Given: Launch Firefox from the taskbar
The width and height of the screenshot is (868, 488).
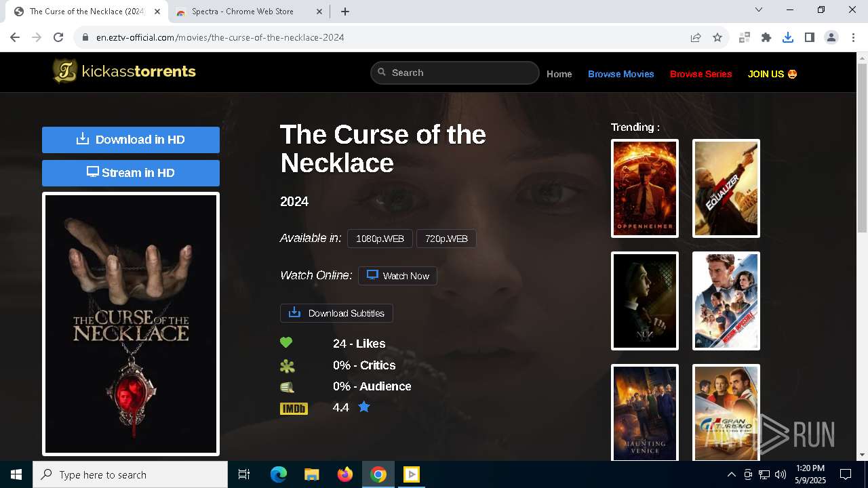Looking at the screenshot, I should (x=345, y=474).
